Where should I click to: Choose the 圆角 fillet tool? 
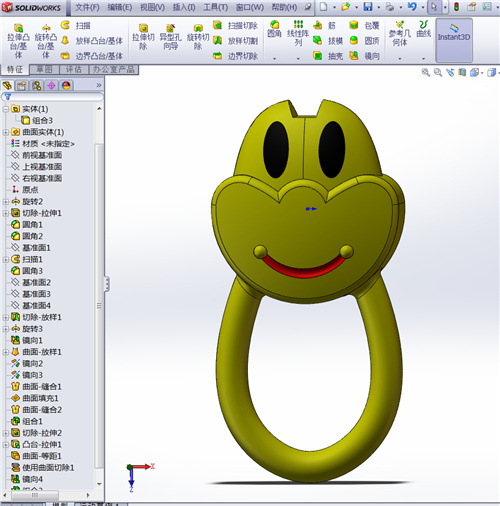point(274,29)
